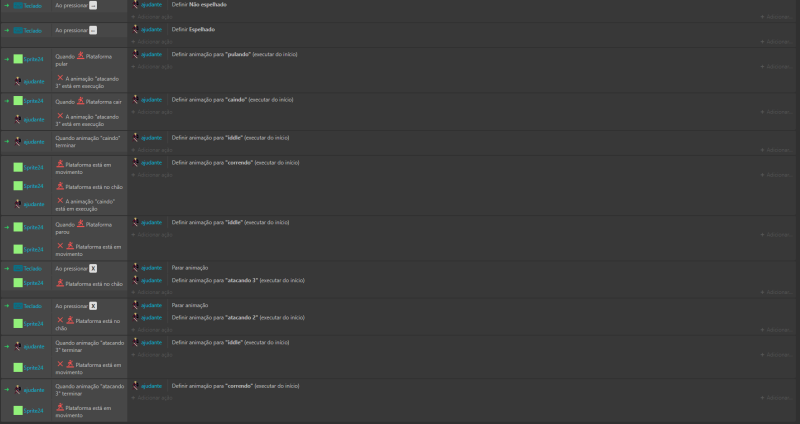This screenshot has width=800, height=424.
Task: Click "Adicionar ação" under the "pulando" action
Action: coord(152,67)
